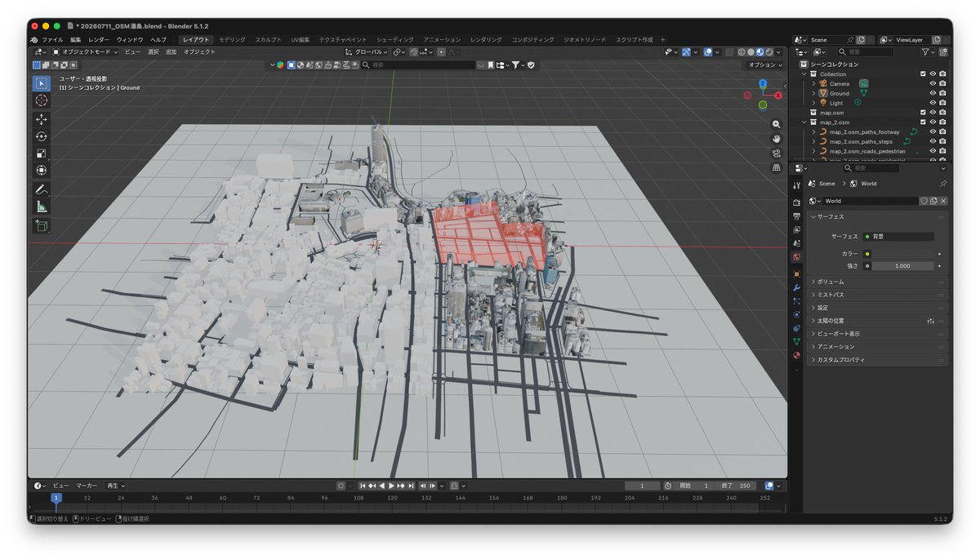Open the Modifiers properties tab

[796, 287]
